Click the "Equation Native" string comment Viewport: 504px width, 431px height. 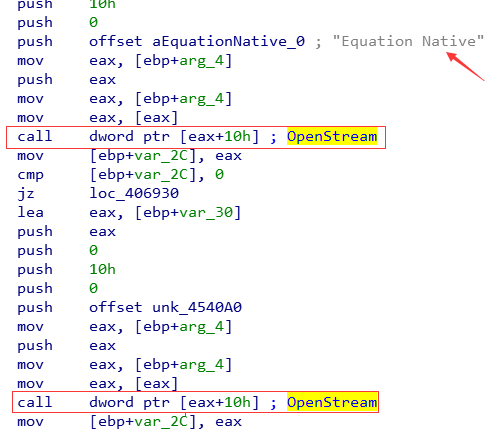[x=408, y=41]
